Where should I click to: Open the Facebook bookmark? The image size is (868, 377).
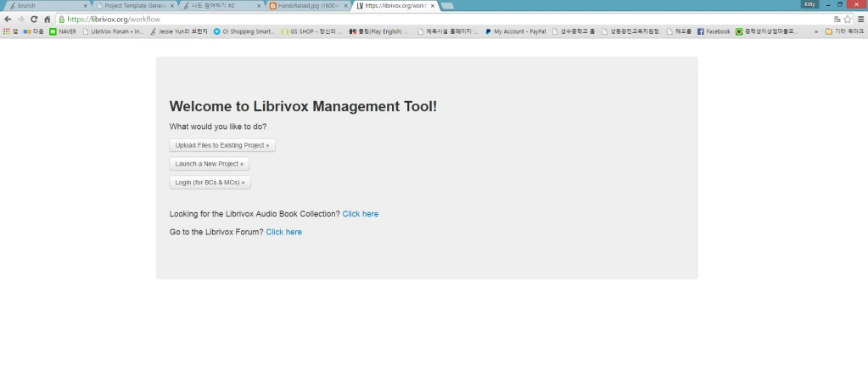click(x=714, y=31)
